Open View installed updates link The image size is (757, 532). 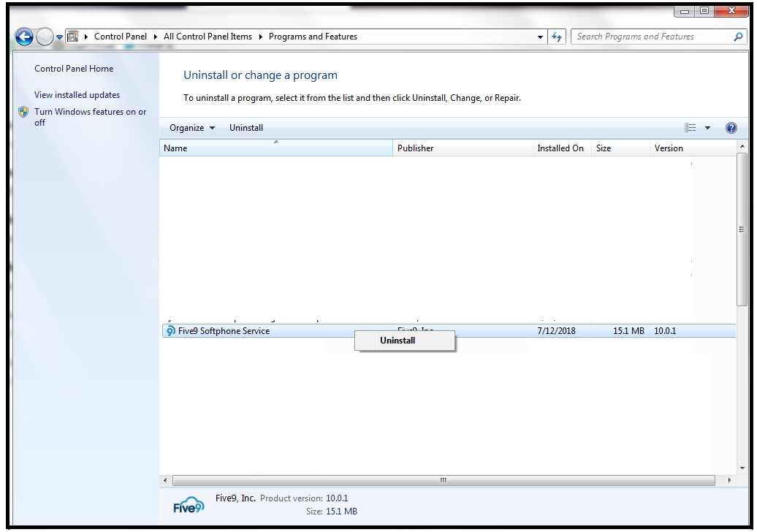pyautogui.click(x=77, y=95)
